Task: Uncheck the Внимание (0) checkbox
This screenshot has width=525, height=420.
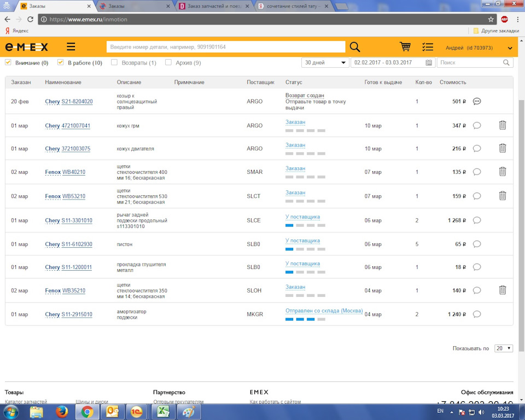Action: (x=8, y=62)
